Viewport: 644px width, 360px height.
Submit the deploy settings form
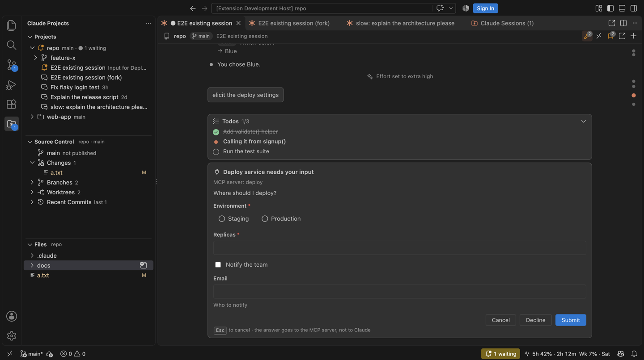tap(571, 320)
